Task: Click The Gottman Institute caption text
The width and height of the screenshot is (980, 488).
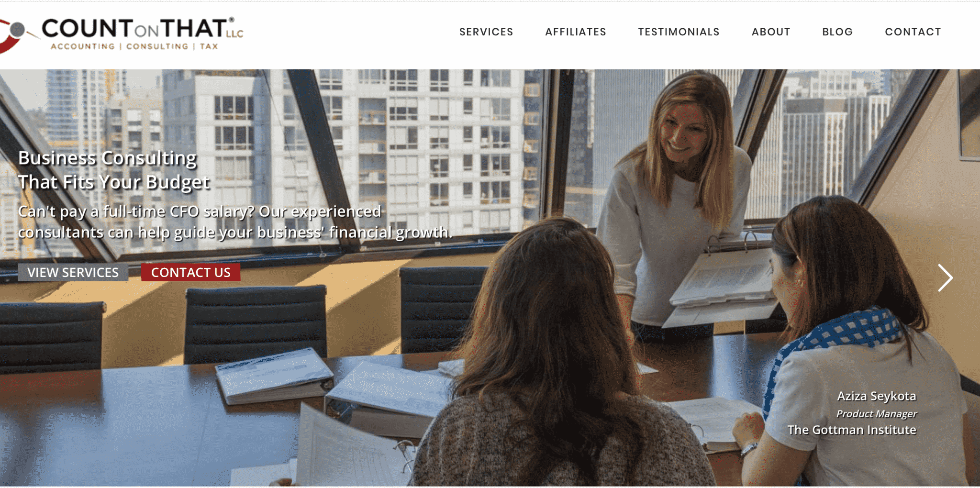Action: click(x=852, y=430)
